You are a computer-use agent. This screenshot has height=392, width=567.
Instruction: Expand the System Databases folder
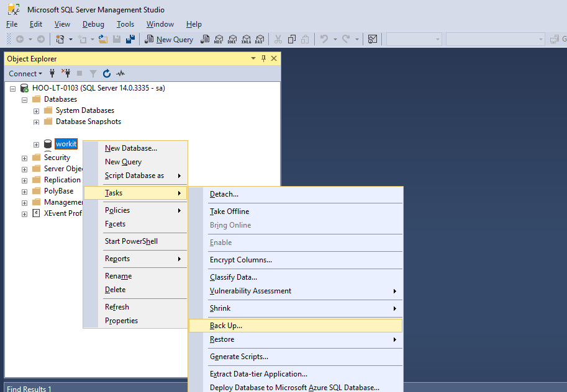36,111
